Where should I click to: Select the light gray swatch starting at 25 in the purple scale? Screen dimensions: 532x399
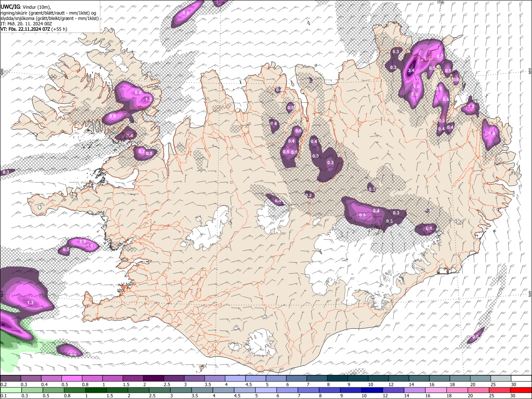(500, 378)
